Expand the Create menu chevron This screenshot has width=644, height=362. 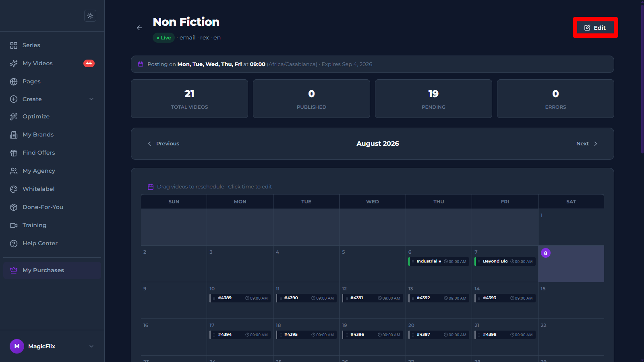click(x=91, y=99)
